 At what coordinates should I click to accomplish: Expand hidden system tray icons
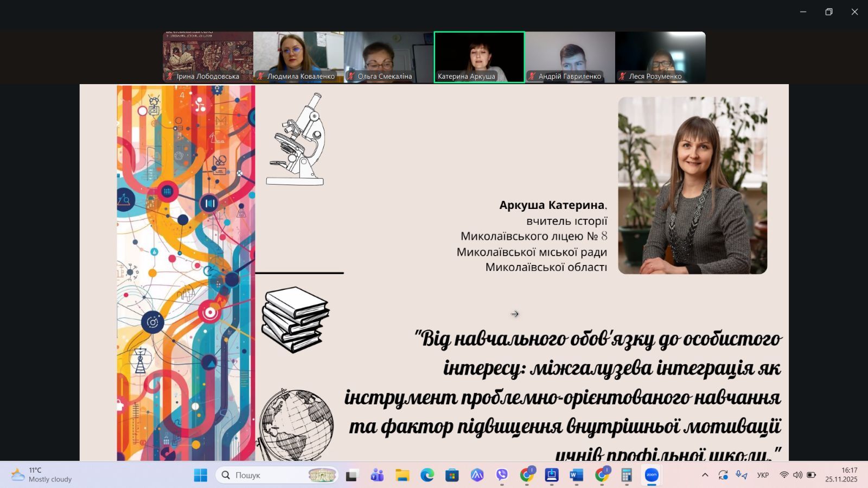[x=705, y=475]
